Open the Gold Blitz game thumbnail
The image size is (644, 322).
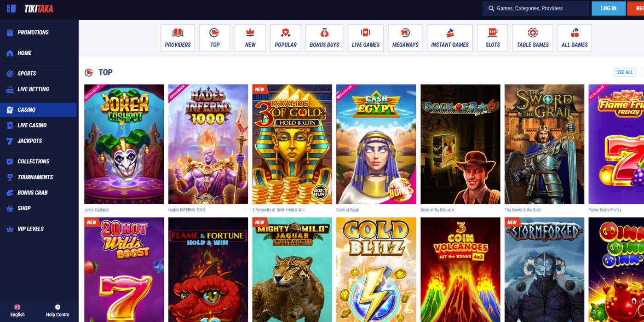click(x=376, y=270)
